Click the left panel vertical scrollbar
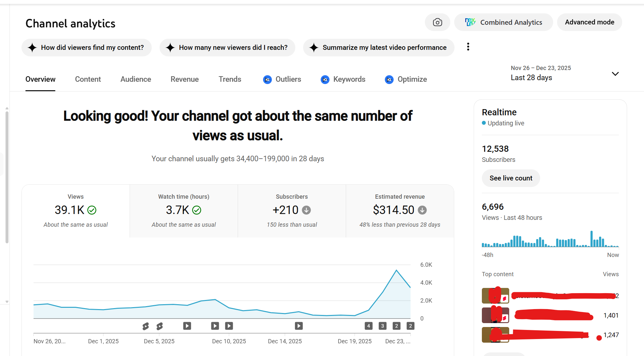This screenshot has width=644, height=356. [x=7, y=178]
